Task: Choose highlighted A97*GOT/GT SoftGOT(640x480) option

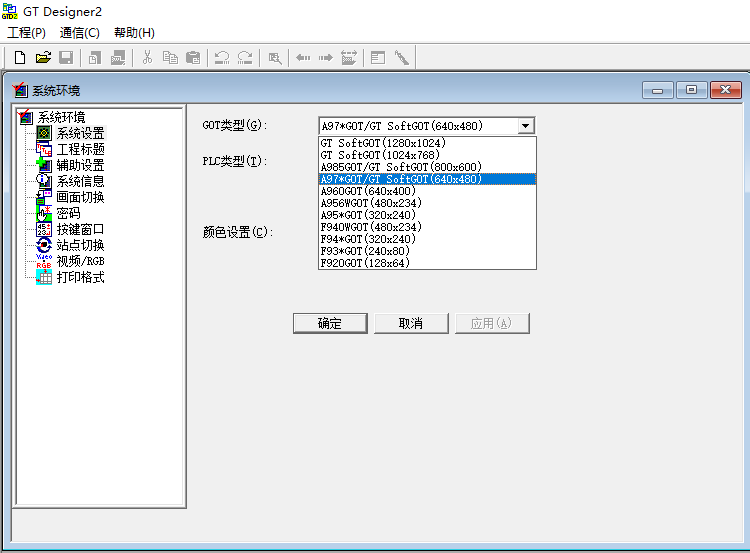Action: (x=427, y=179)
